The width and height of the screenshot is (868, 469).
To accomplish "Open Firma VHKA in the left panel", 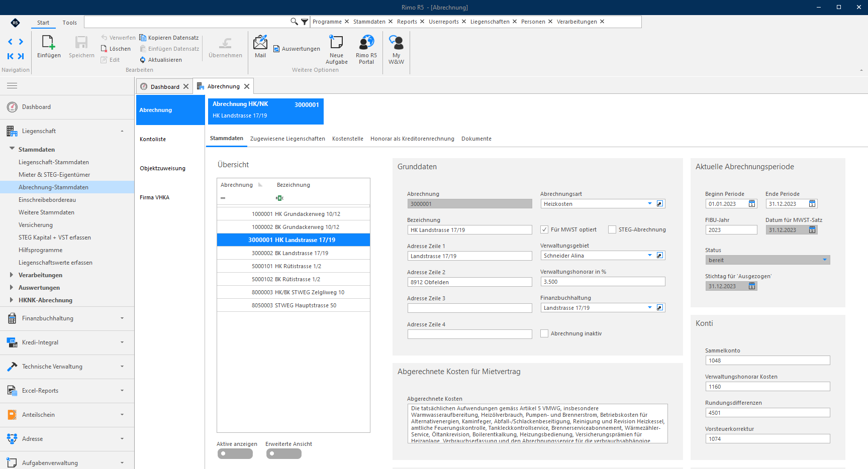I will point(154,197).
